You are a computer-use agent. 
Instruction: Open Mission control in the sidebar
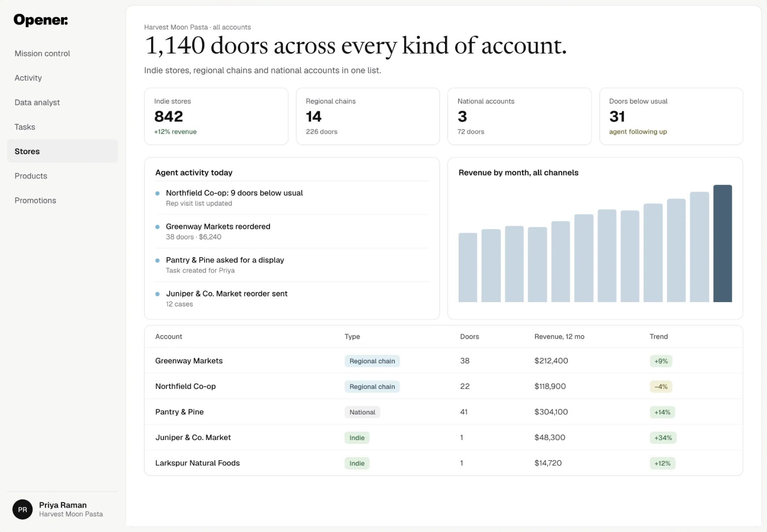63,53
